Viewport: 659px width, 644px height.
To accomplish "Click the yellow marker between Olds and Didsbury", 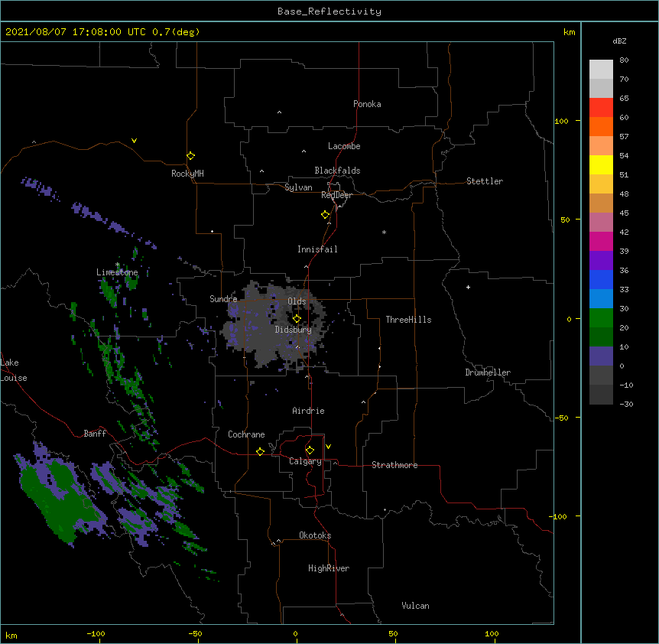I will tap(297, 319).
